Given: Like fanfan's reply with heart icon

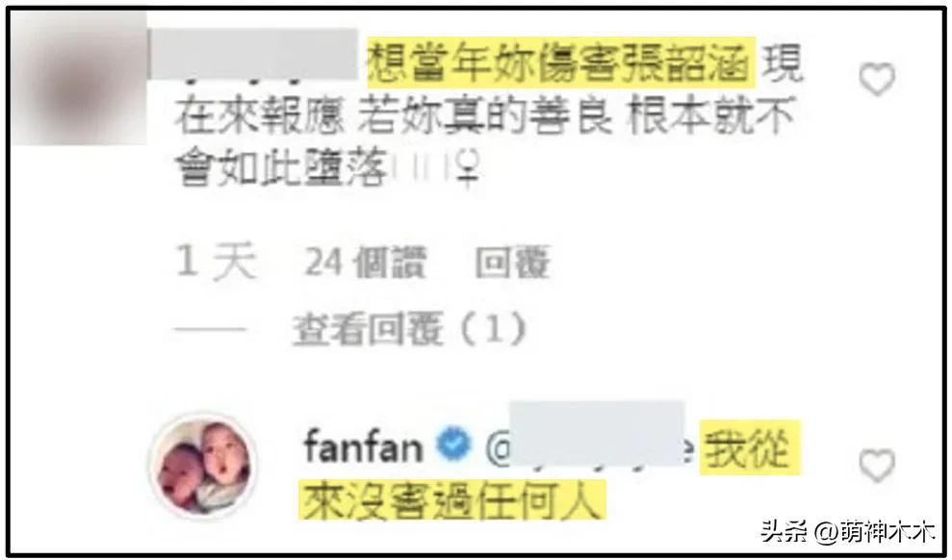Looking at the screenshot, I should [x=877, y=466].
